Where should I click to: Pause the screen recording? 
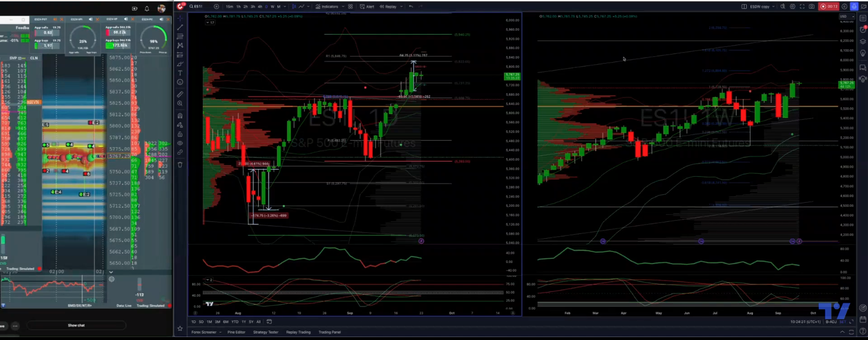[845, 6]
